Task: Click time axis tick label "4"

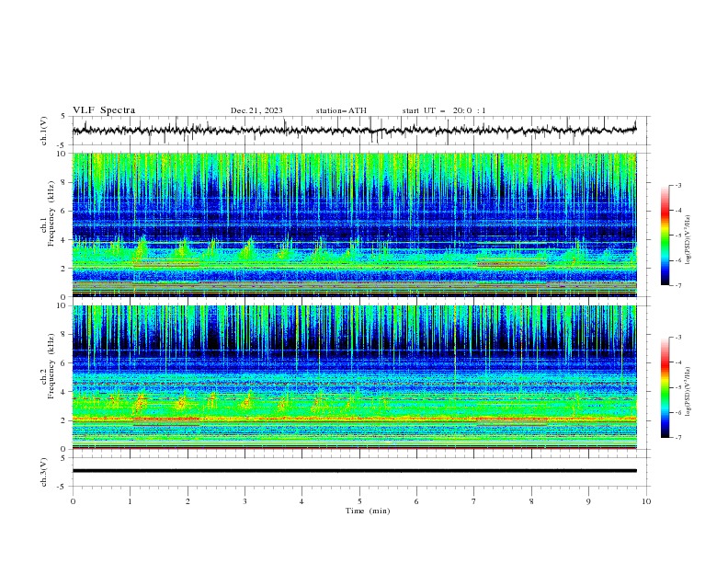Action: pos(301,501)
